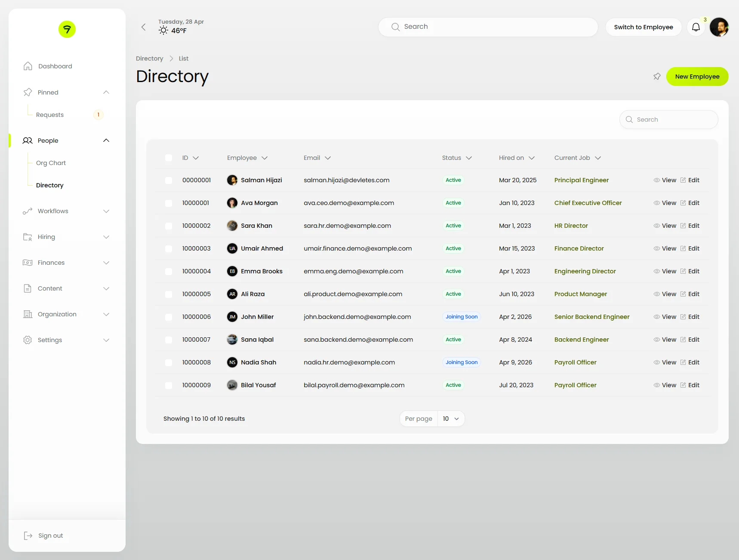The image size is (739, 560).
Task: Navigate to Org Chart in the sidebar
Action: (51, 163)
